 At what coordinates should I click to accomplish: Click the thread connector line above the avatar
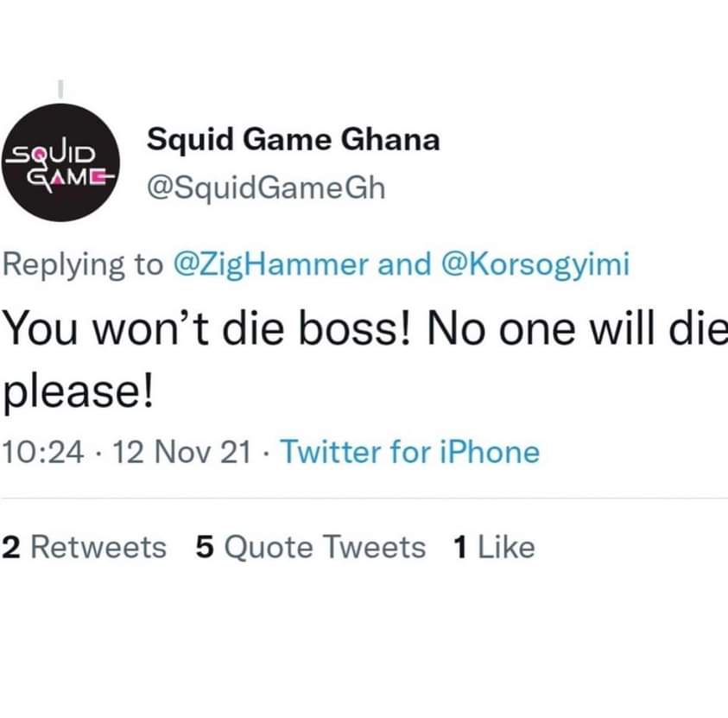tap(60, 89)
